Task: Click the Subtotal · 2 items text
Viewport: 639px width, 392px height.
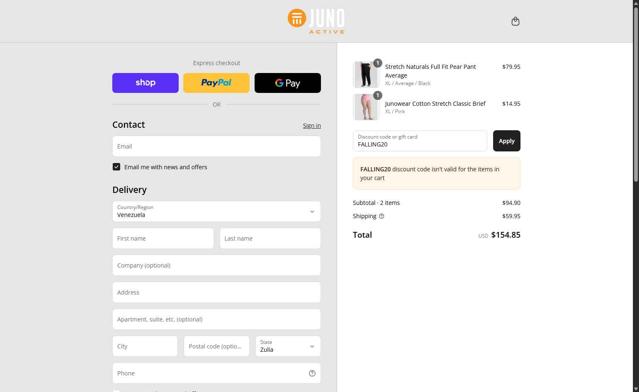Action: (376, 203)
